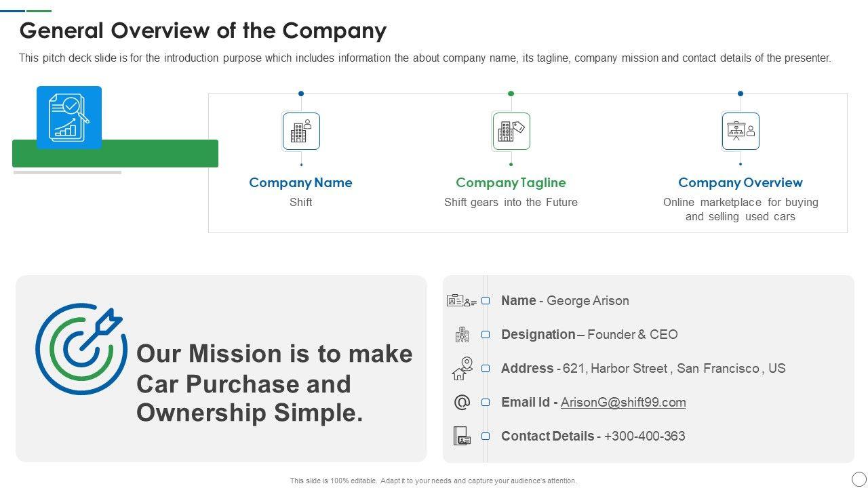The image size is (868, 488).
Task: Click the square bullet next to Name
Action: coord(486,301)
